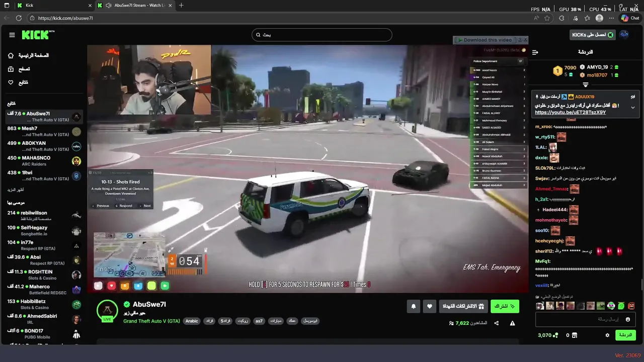Click the notification bell button under the video
This screenshot has height=362, width=644.
[414, 306]
